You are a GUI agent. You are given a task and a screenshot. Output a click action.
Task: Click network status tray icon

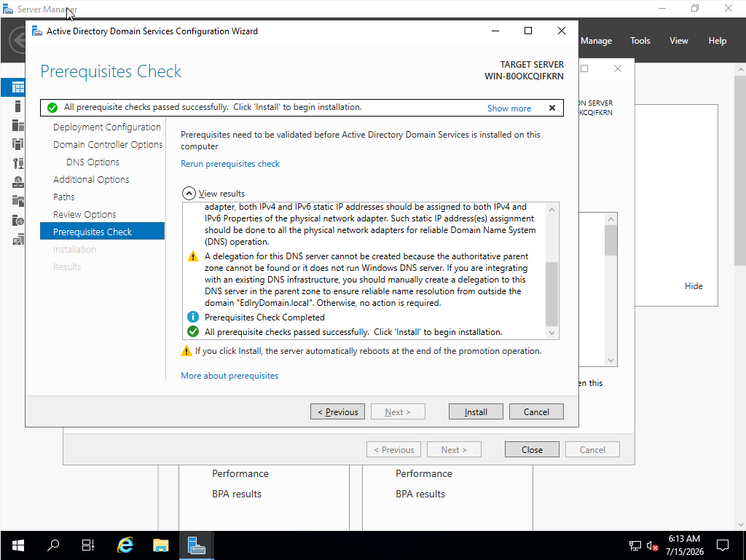(x=635, y=545)
